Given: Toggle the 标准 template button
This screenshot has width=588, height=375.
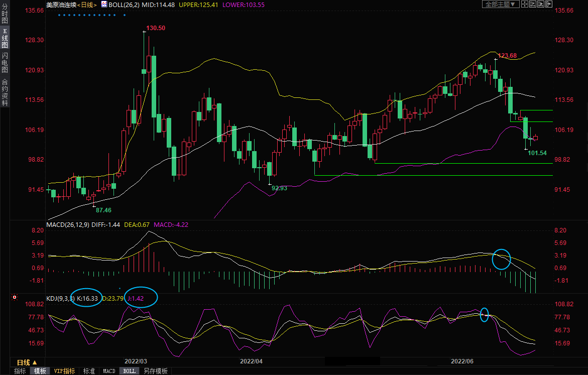Looking at the screenshot, I should [x=89, y=371].
